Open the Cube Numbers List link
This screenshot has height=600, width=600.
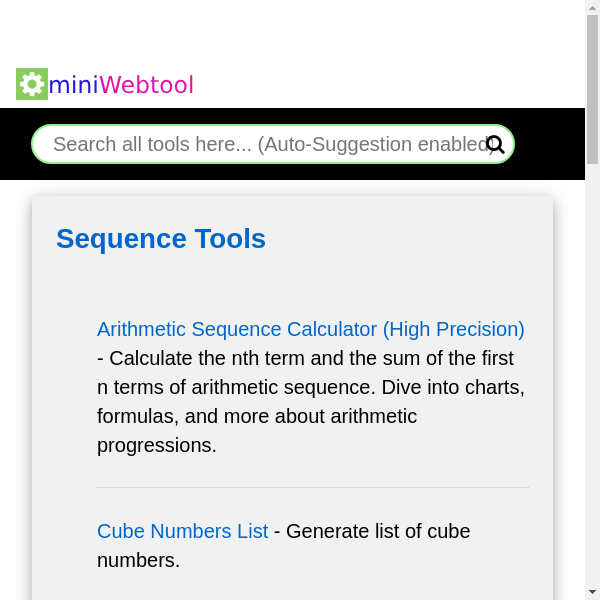(x=182, y=531)
